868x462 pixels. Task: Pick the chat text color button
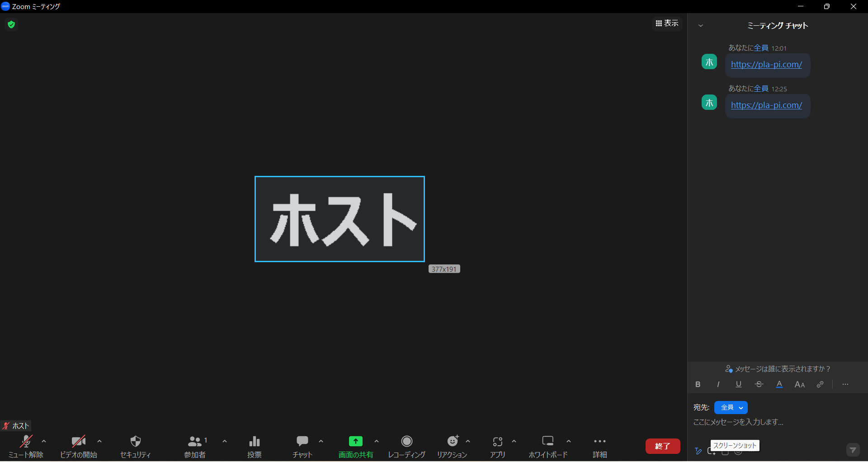[x=779, y=384]
